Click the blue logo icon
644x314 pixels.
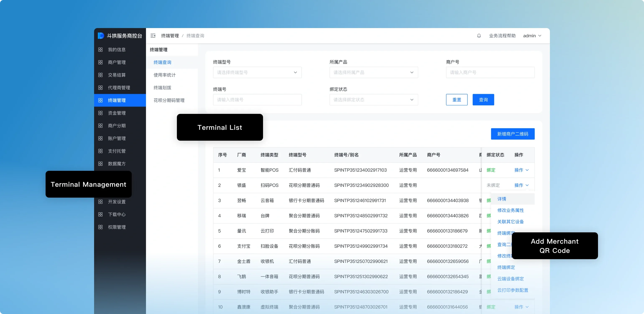point(101,36)
